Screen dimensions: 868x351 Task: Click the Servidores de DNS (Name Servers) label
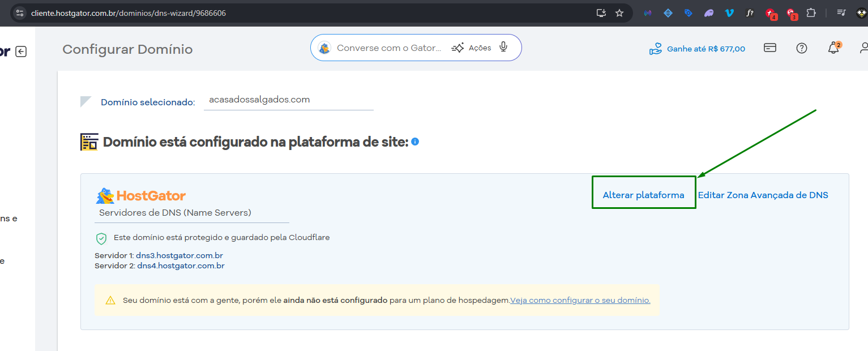175,213
